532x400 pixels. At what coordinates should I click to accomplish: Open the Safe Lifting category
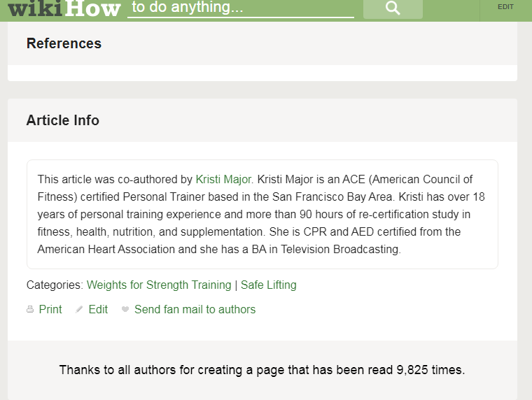268,285
